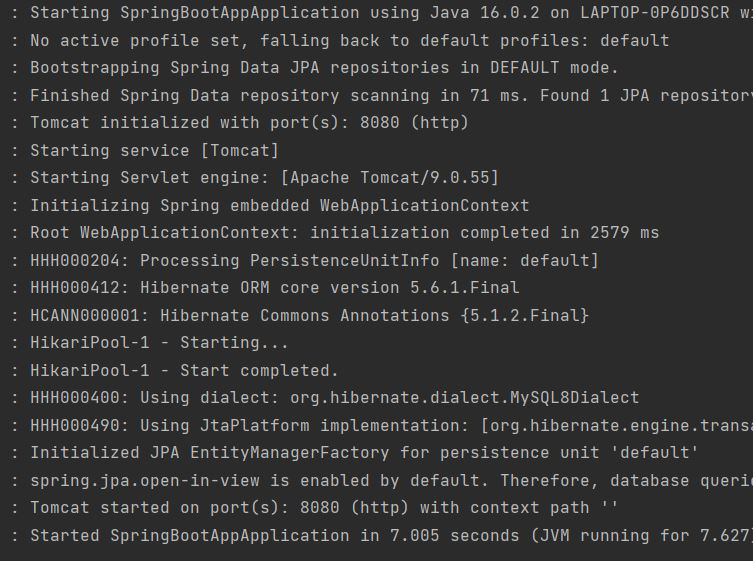Select the HHH000400 MySQL8Dialect log line

334,398
